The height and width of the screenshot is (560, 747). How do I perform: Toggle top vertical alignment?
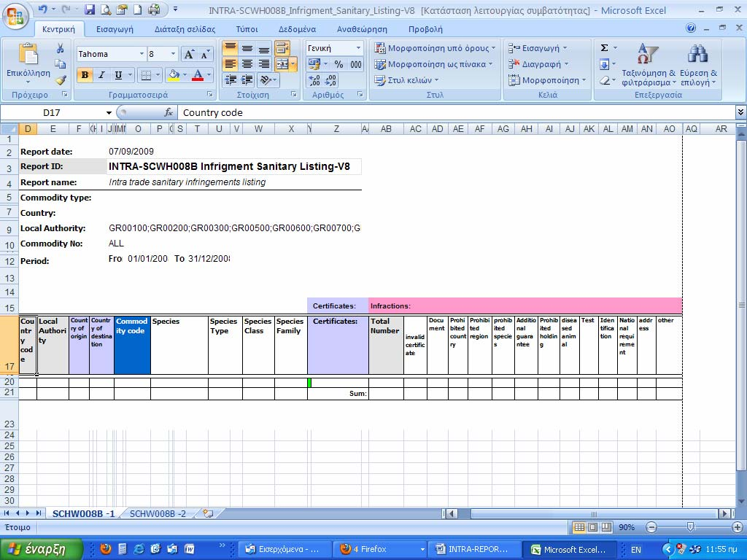pyautogui.click(x=230, y=48)
